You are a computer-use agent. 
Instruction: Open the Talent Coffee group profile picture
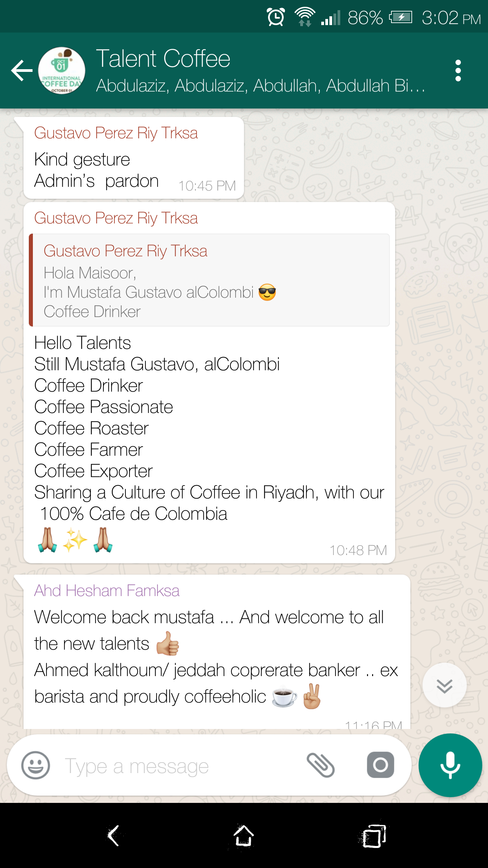tap(61, 71)
